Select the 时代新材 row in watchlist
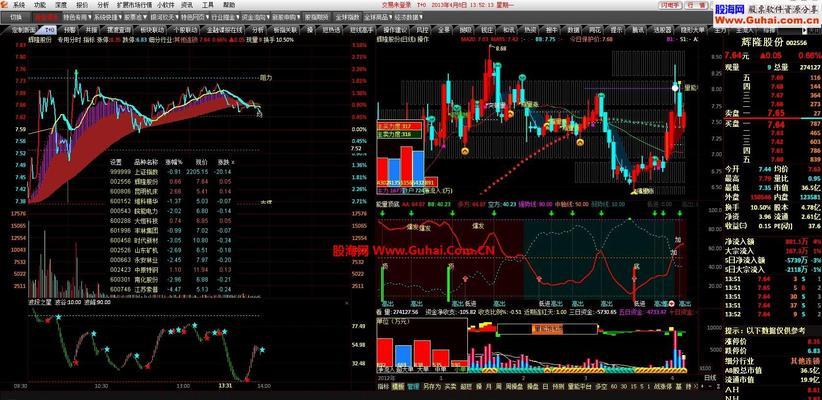 tap(172, 240)
